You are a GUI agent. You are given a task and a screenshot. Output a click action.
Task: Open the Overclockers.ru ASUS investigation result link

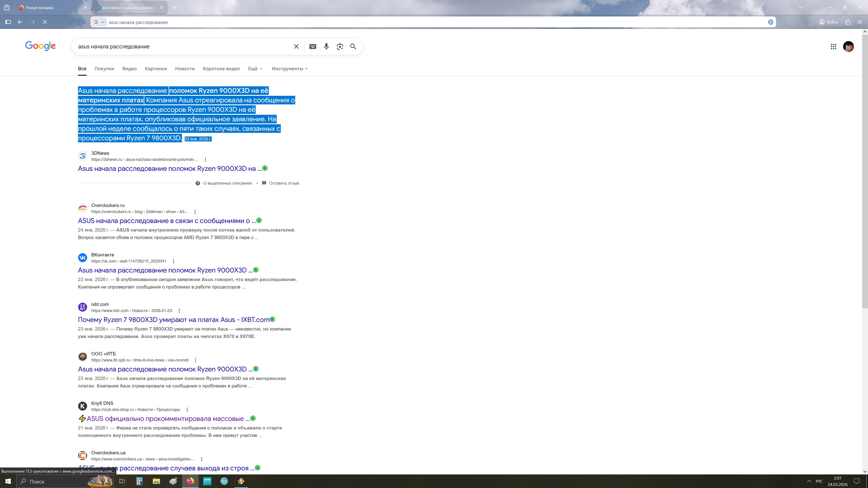pyautogui.click(x=167, y=221)
